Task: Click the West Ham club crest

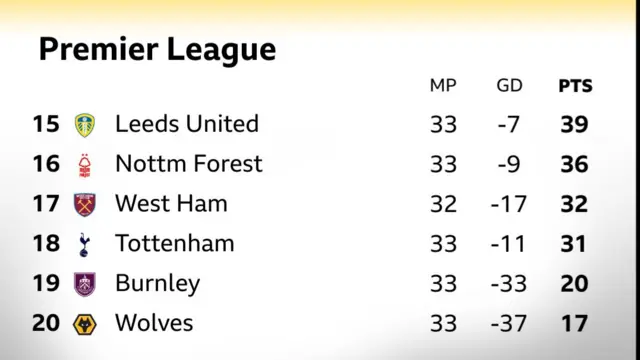Action: pyautogui.click(x=85, y=204)
